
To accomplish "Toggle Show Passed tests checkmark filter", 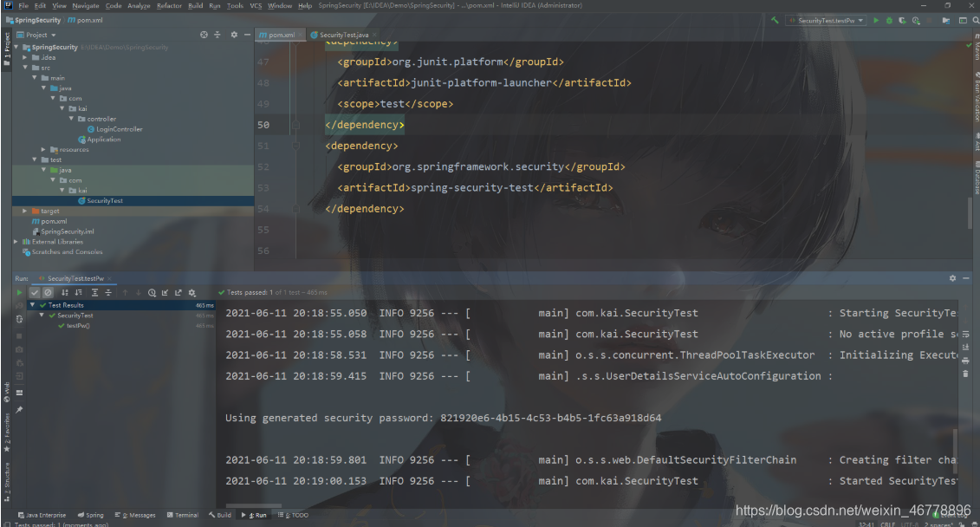I will tap(35, 292).
